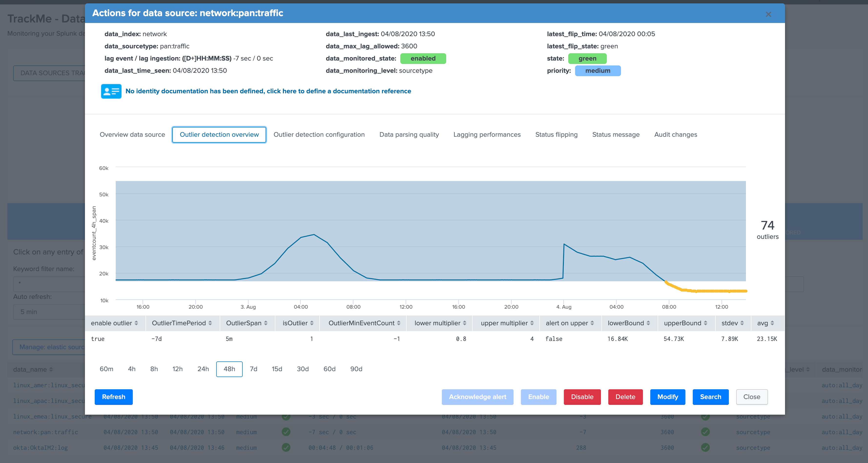868x463 pixels.
Task: Sort by OutlierTimePeriod column arrows
Action: (x=210, y=323)
